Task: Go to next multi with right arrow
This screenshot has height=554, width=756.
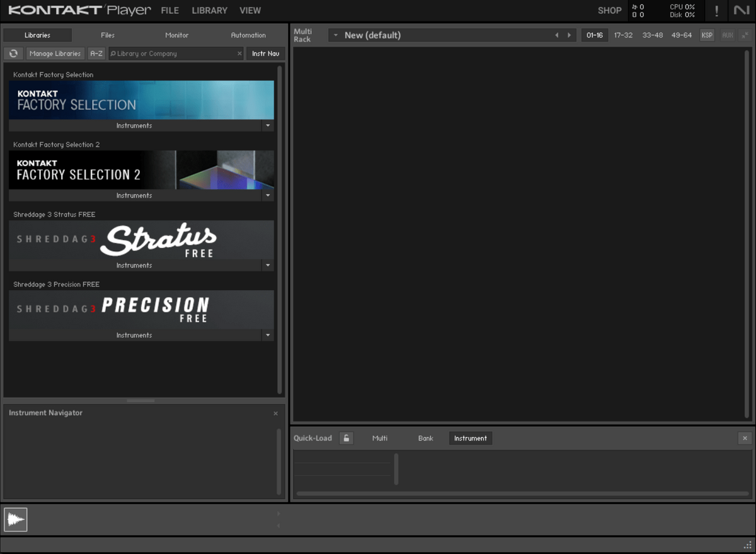Action: pyautogui.click(x=569, y=35)
